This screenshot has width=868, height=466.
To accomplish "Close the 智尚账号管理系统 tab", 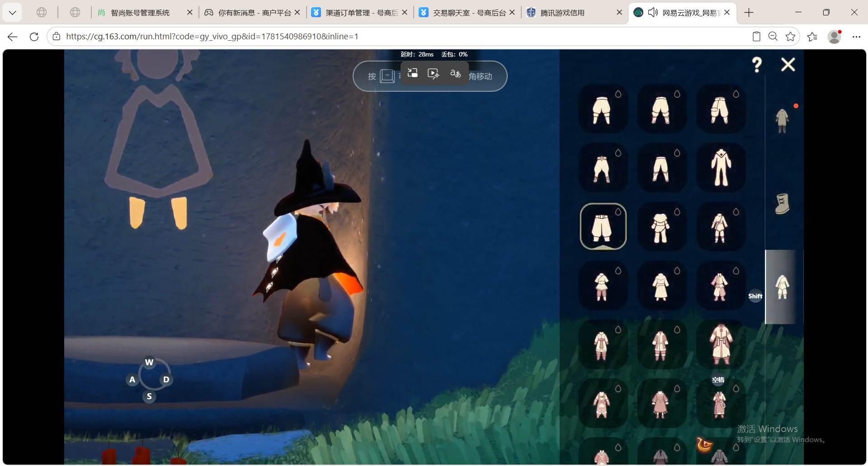I will point(190,13).
